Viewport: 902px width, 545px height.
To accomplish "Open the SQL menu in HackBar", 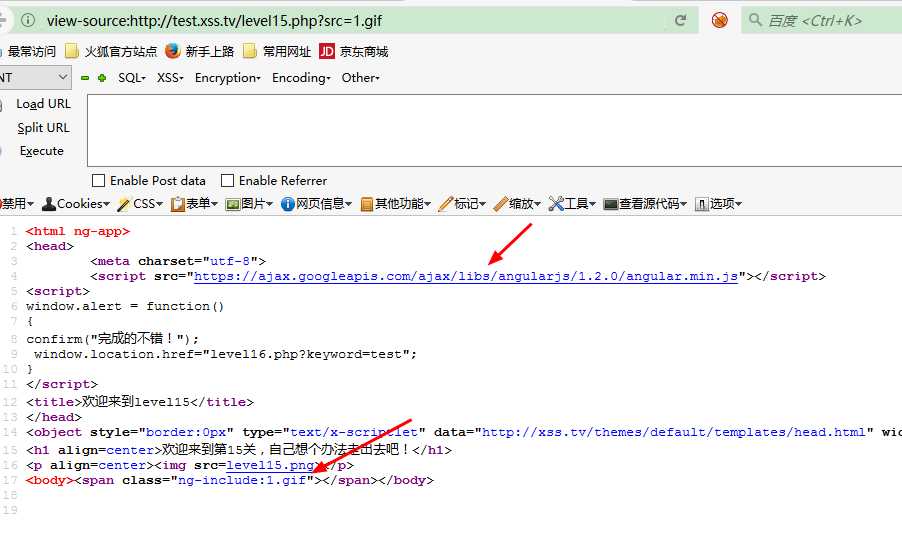I will tap(132, 78).
